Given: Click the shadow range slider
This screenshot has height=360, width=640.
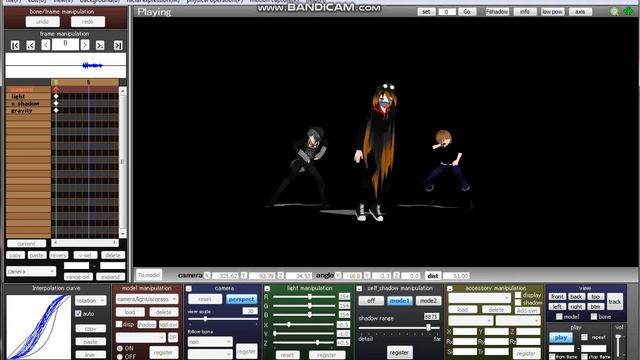Looking at the screenshot, I should 399,327.
